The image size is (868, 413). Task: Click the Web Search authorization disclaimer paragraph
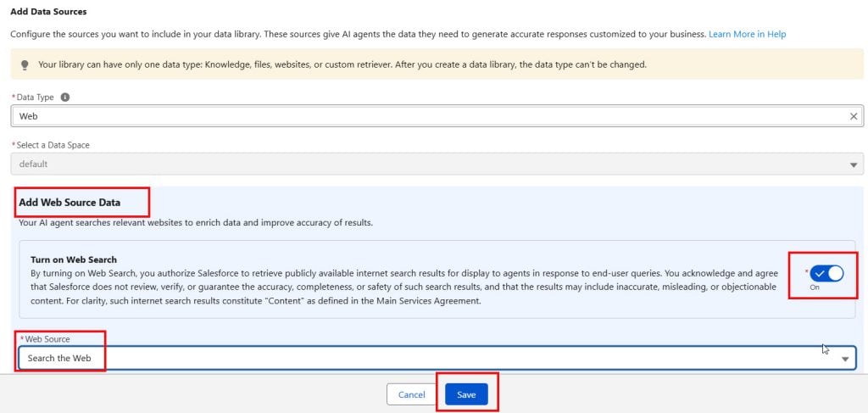(x=404, y=287)
